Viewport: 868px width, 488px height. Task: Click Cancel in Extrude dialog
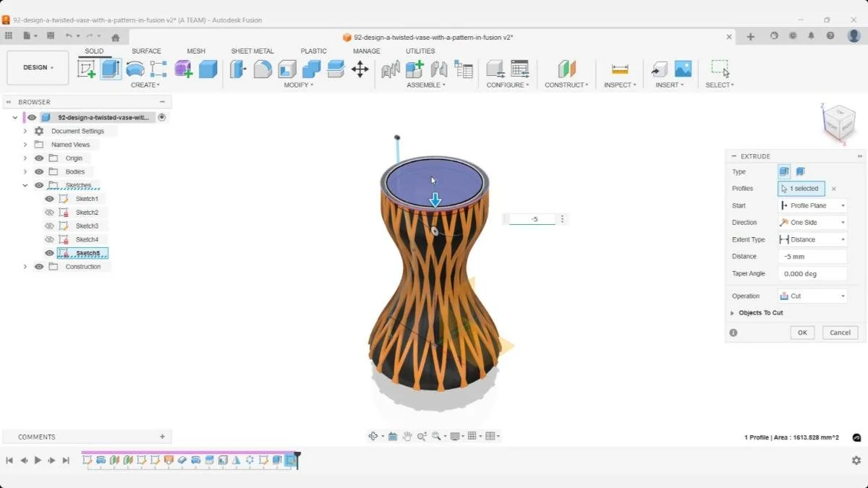[840, 333]
